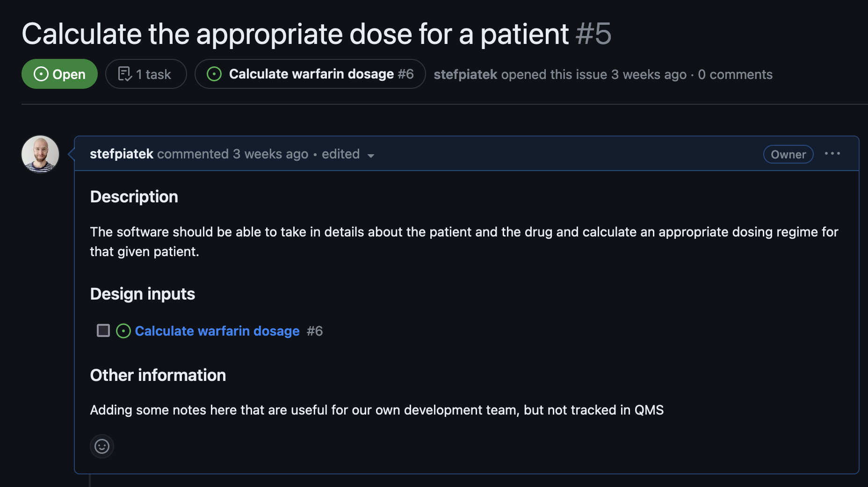Viewport: 868px width, 487px height.
Task: Click the checklist icon beside 1 task
Action: coord(125,74)
